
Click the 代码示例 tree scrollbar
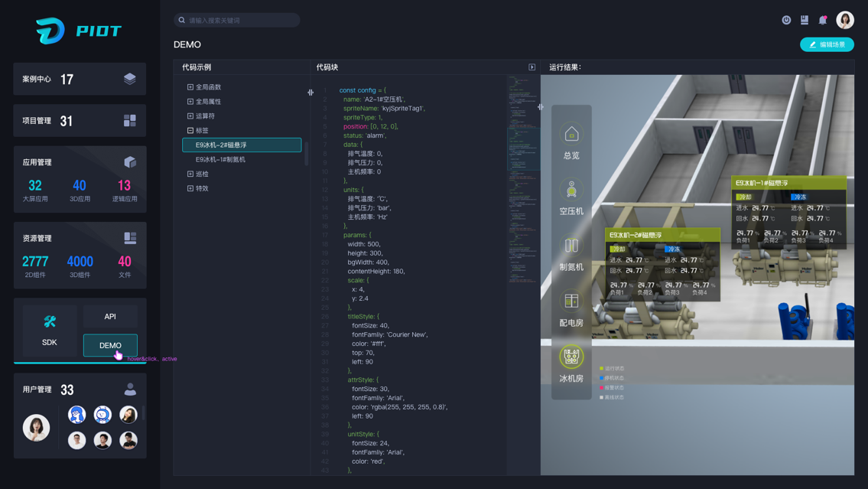pos(307,154)
